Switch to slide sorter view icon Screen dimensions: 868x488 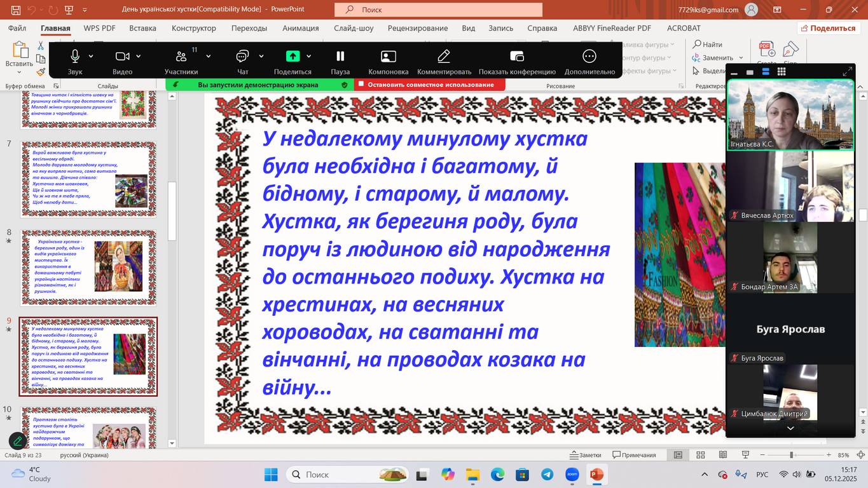coord(701,455)
